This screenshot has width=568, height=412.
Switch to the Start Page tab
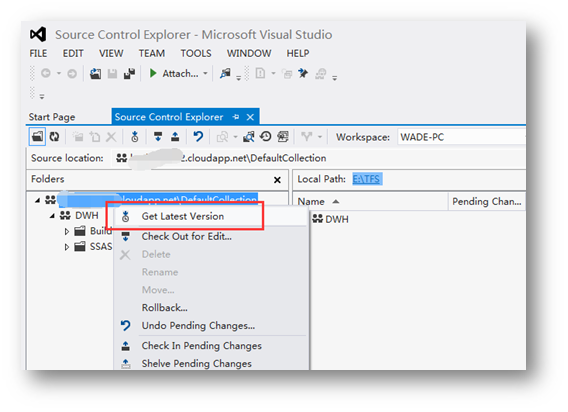click(x=52, y=117)
